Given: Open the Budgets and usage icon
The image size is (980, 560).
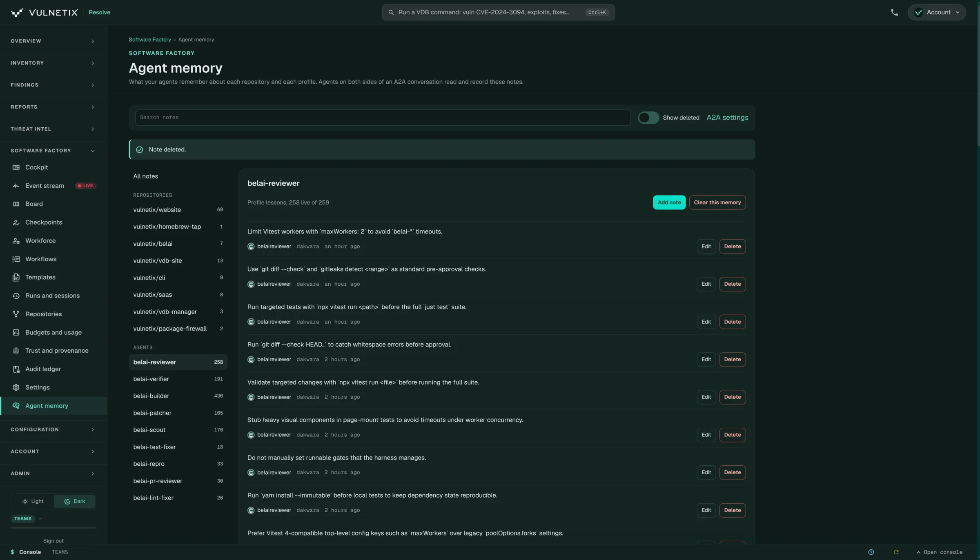Looking at the screenshot, I should coord(16,333).
